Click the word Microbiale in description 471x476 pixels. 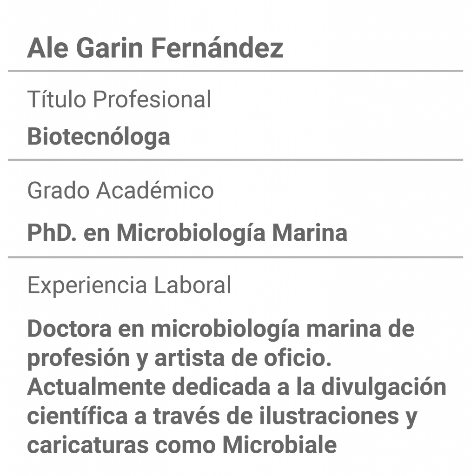click(x=280, y=445)
